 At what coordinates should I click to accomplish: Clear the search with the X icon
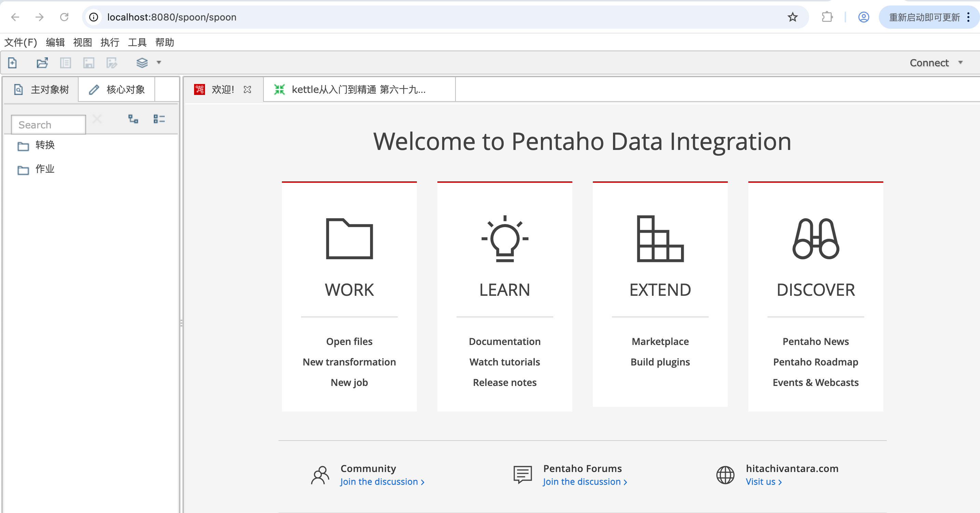click(97, 119)
